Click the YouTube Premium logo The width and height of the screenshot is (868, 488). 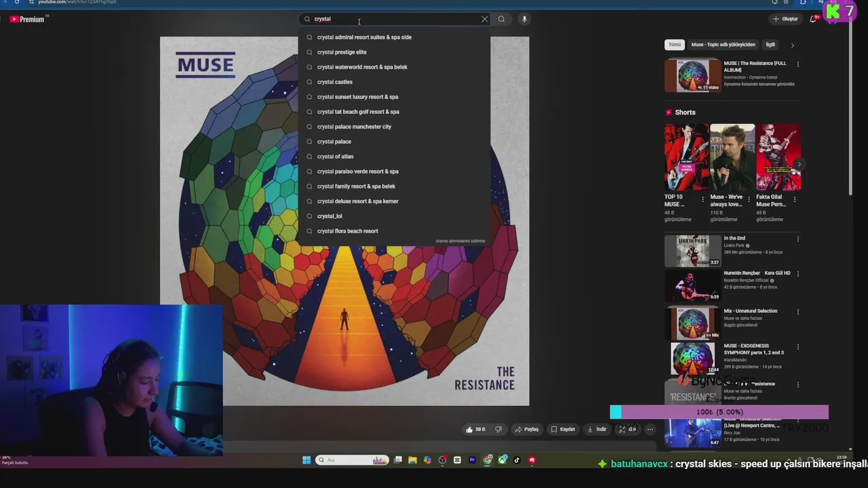(x=27, y=19)
